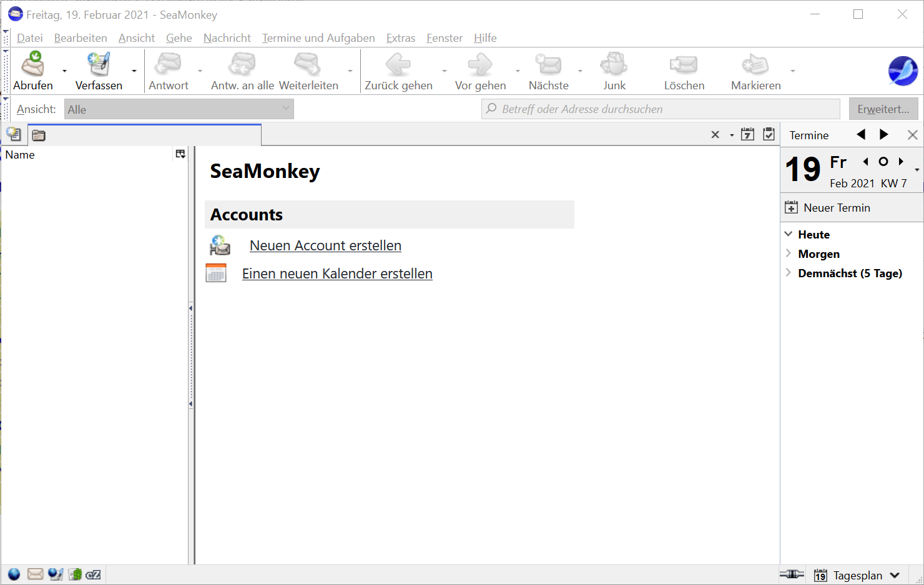The width and height of the screenshot is (924, 585).
Task: Open the Gehe menu
Action: click(x=179, y=38)
